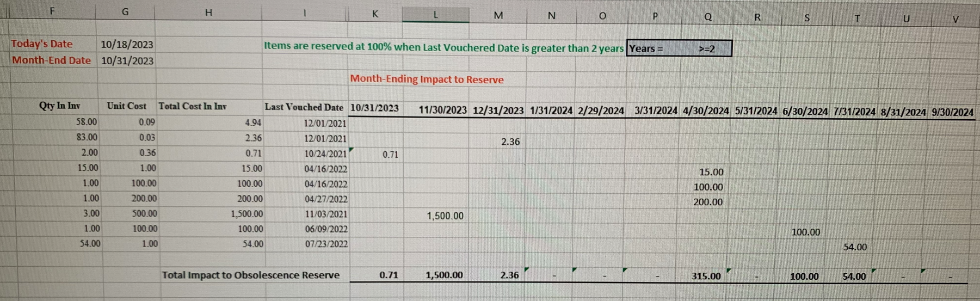Click the "Total Cost In Inv" heading
980x301 pixels.
(193, 106)
